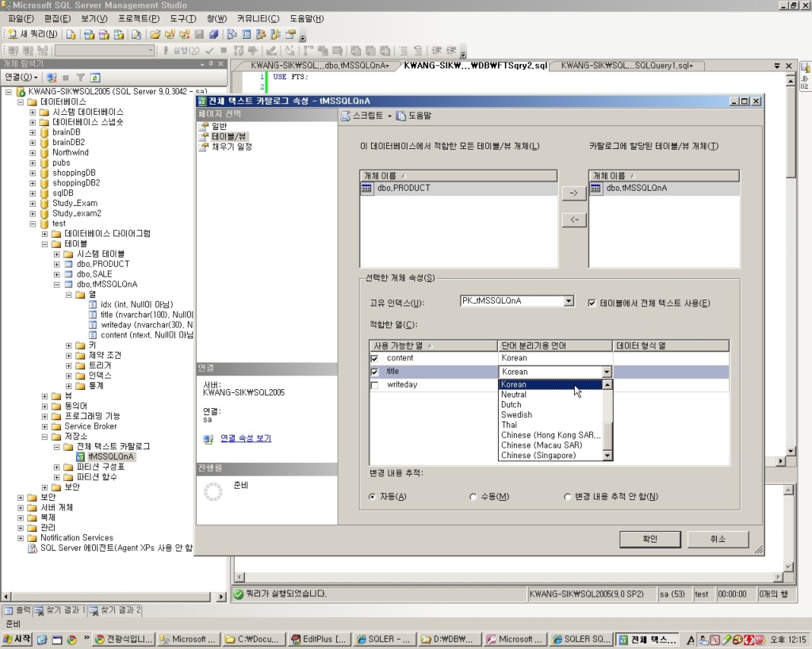Click the Save All icon
The image size is (812, 649).
[x=213, y=35]
